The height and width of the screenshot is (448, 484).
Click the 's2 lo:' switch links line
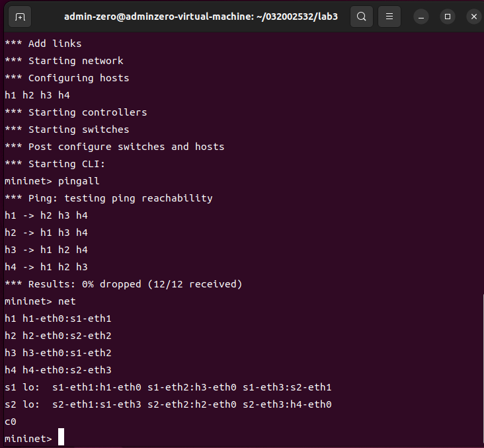(168, 404)
